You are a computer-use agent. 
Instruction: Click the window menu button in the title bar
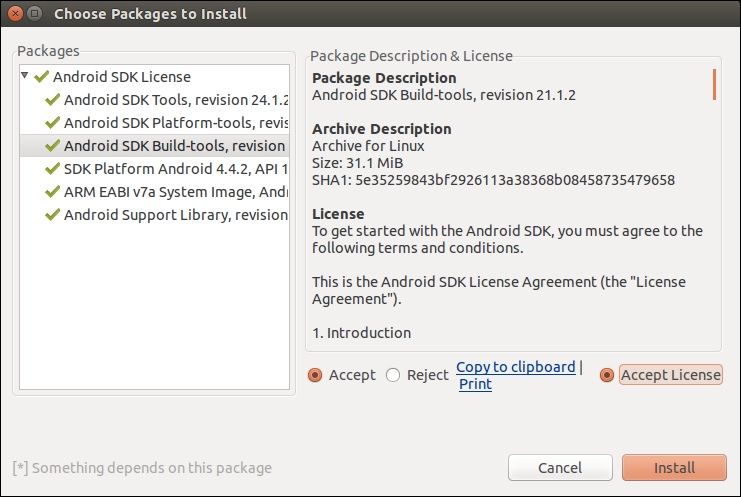34,13
